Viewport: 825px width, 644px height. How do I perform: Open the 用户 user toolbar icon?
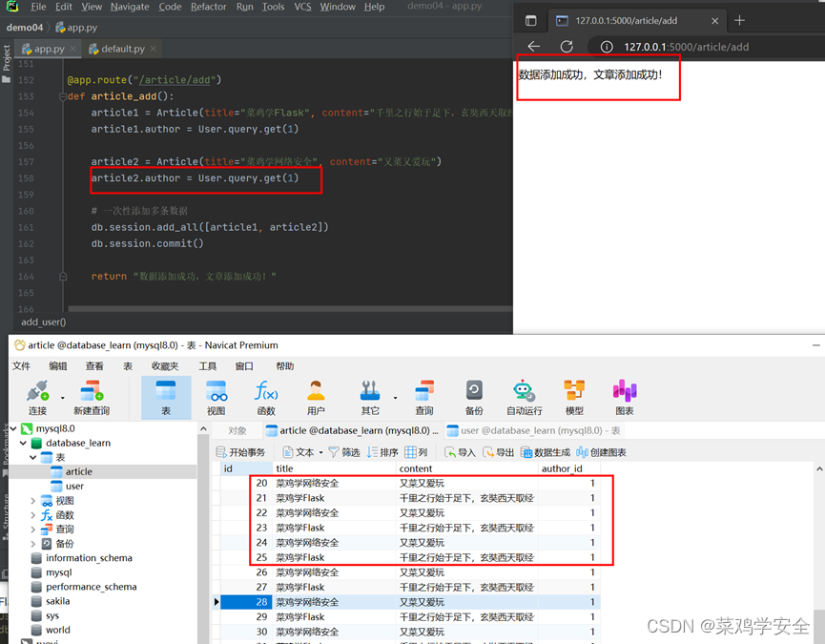[x=316, y=398]
